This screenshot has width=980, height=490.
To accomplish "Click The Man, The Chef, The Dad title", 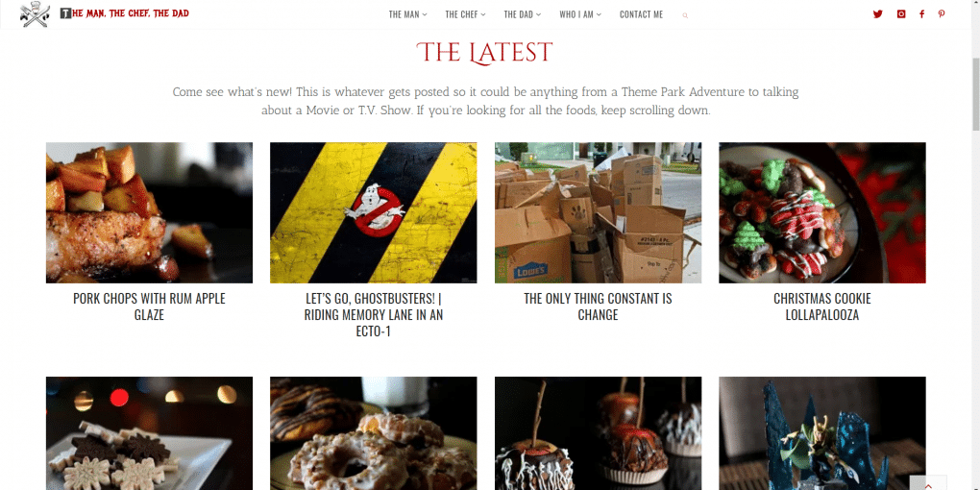I will 125,13.
